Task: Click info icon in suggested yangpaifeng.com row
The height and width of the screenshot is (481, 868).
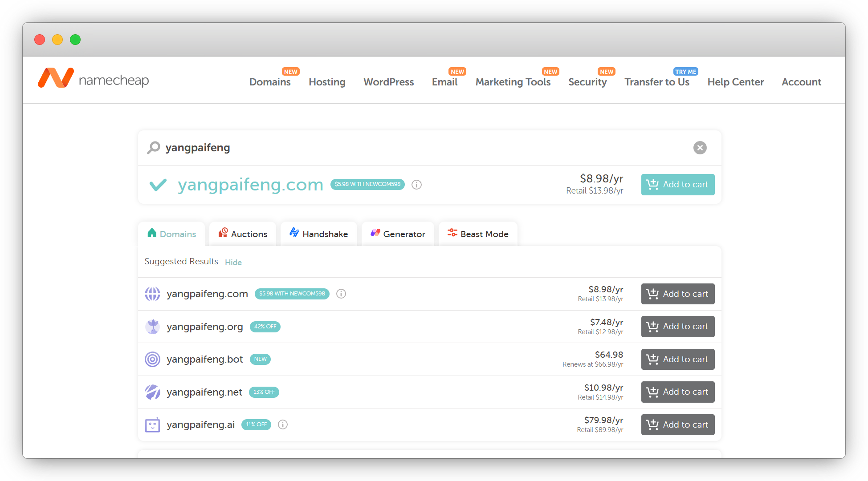Action: [x=341, y=294]
